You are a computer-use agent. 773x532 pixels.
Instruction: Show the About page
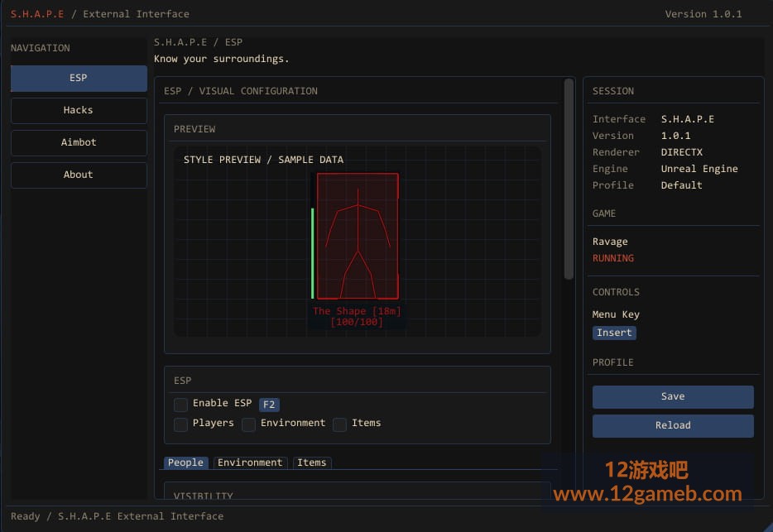tap(79, 175)
